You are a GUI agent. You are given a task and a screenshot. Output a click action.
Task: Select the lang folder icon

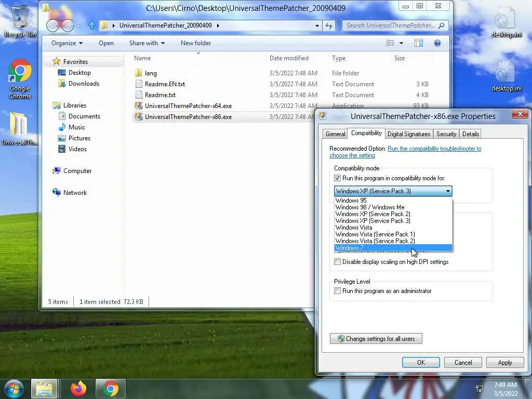pyautogui.click(x=138, y=73)
